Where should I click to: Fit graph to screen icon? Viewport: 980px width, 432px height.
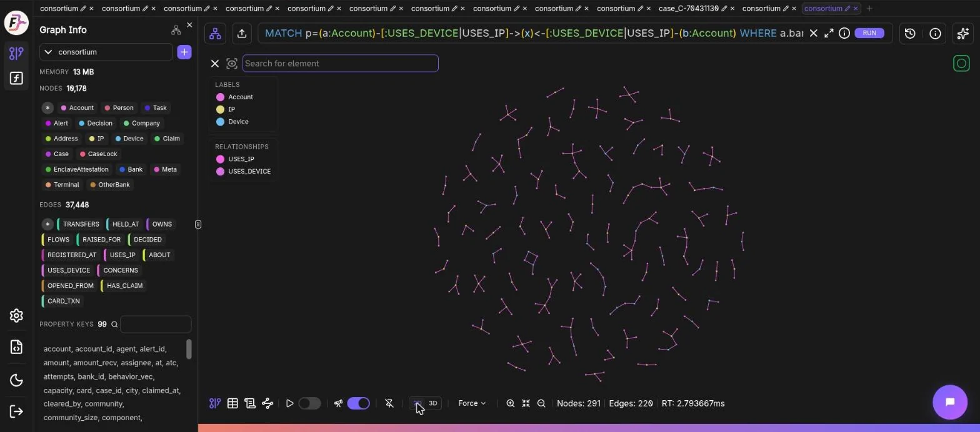tap(526, 403)
